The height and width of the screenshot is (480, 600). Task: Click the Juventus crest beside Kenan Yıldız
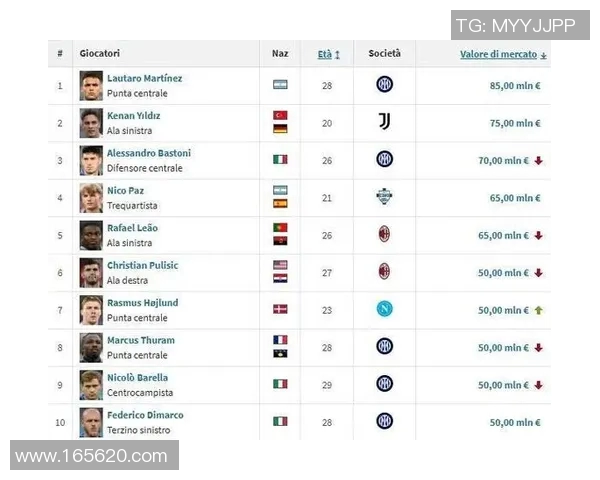384,122
